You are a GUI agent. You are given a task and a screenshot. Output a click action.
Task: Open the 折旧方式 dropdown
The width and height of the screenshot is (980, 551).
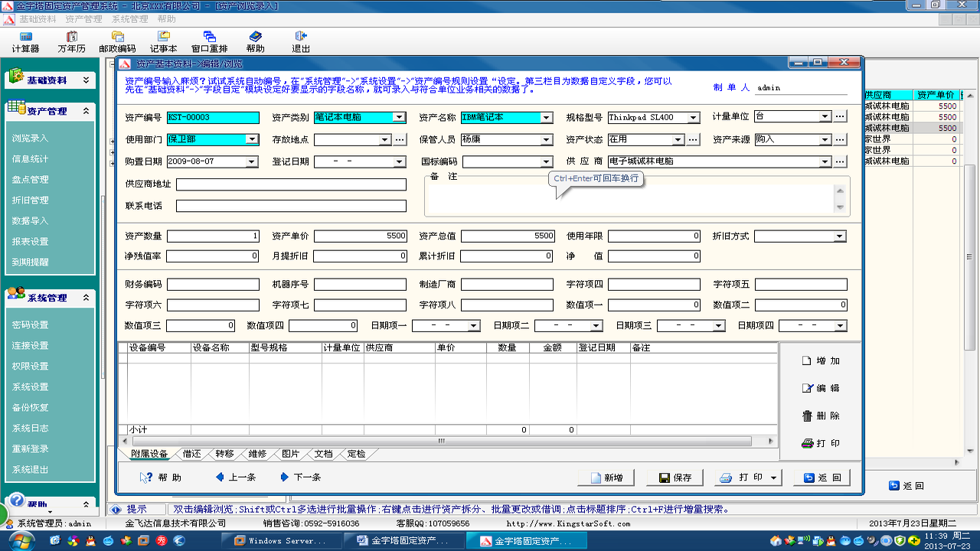pos(840,236)
